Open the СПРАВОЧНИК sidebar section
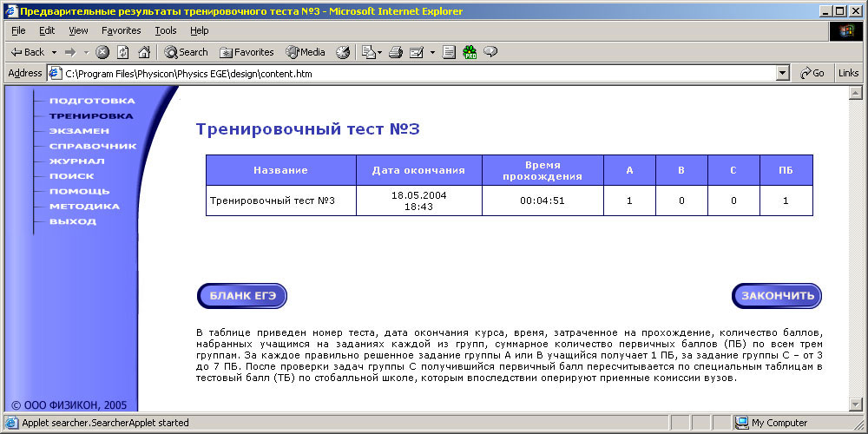This screenshot has width=868, height=434. (93, 146)
